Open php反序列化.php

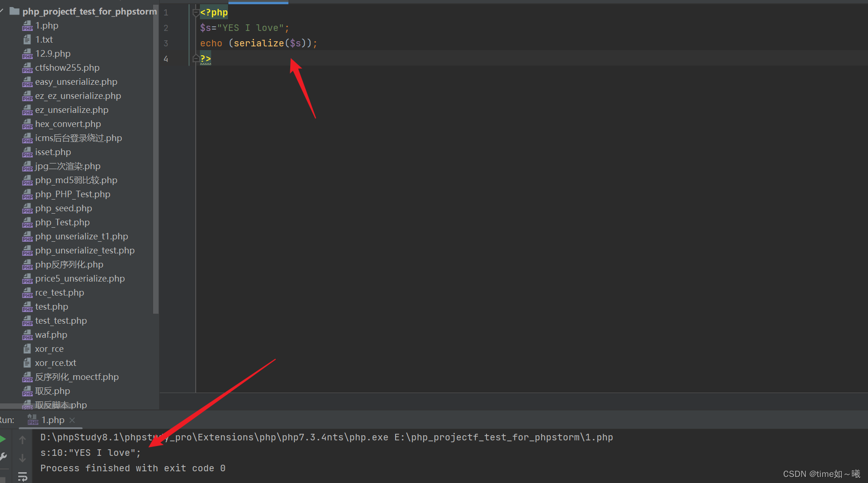click(x=69, y=265)
